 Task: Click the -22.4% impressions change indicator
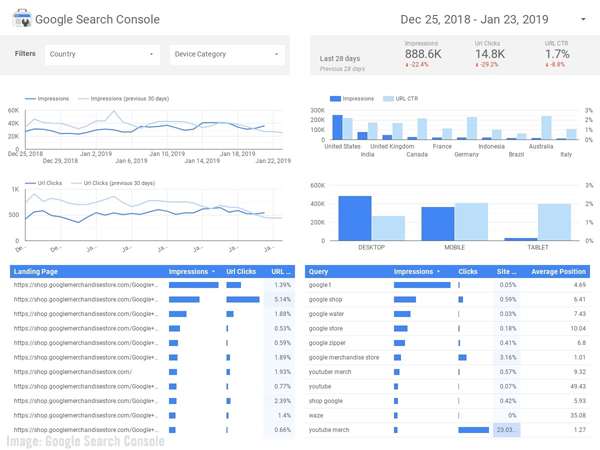click(417, 65)
